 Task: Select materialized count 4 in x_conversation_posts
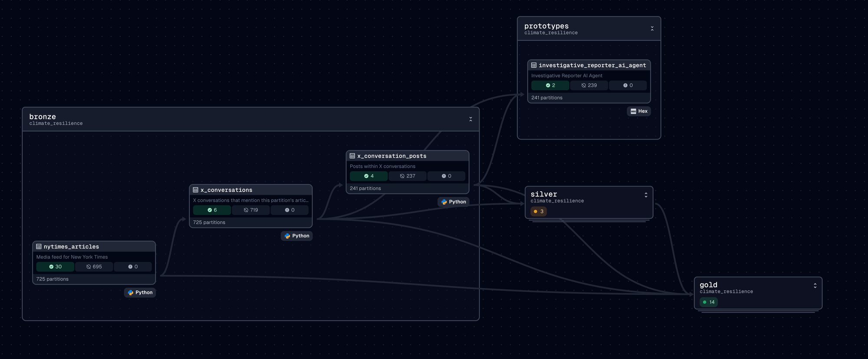coord(369,176)
